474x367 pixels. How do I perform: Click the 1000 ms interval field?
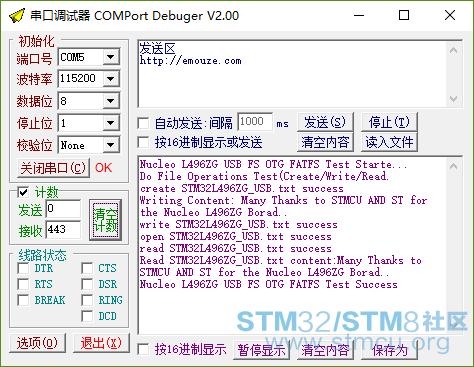coord(255,122)
